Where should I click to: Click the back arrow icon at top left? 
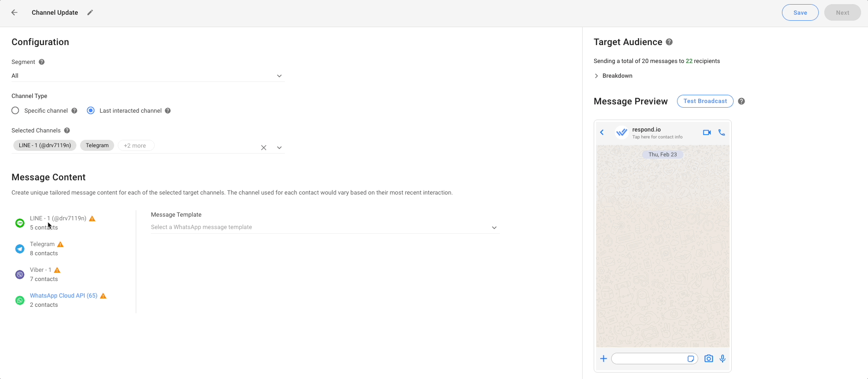click(x=14, y=12)
